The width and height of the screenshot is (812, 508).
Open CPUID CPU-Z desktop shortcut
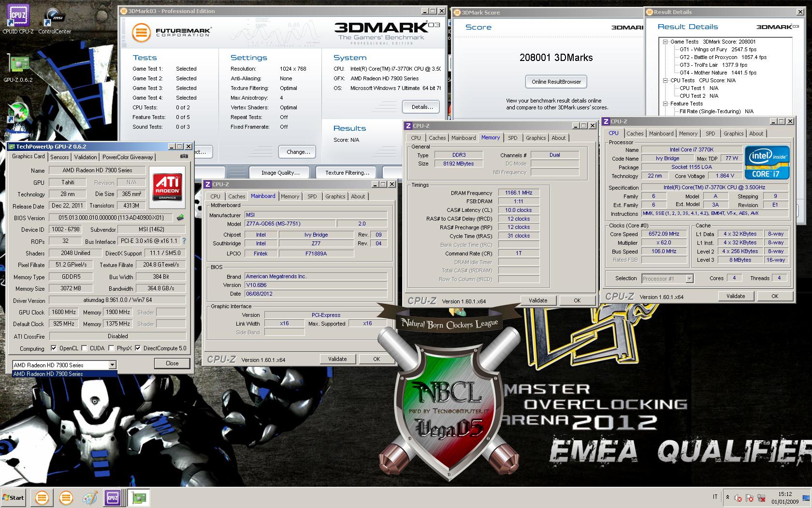pyautogui.click(x=18, y=19)
